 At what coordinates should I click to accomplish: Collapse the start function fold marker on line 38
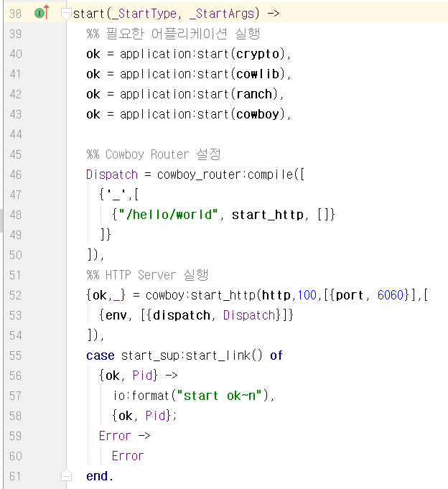(66, 14)
